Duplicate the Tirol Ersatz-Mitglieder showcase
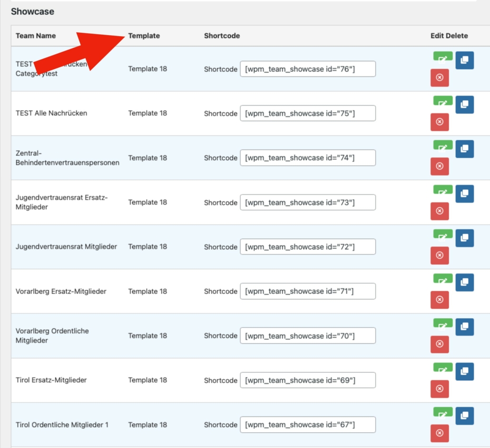Viewport: 490px width, 448px height. [464, 371]
